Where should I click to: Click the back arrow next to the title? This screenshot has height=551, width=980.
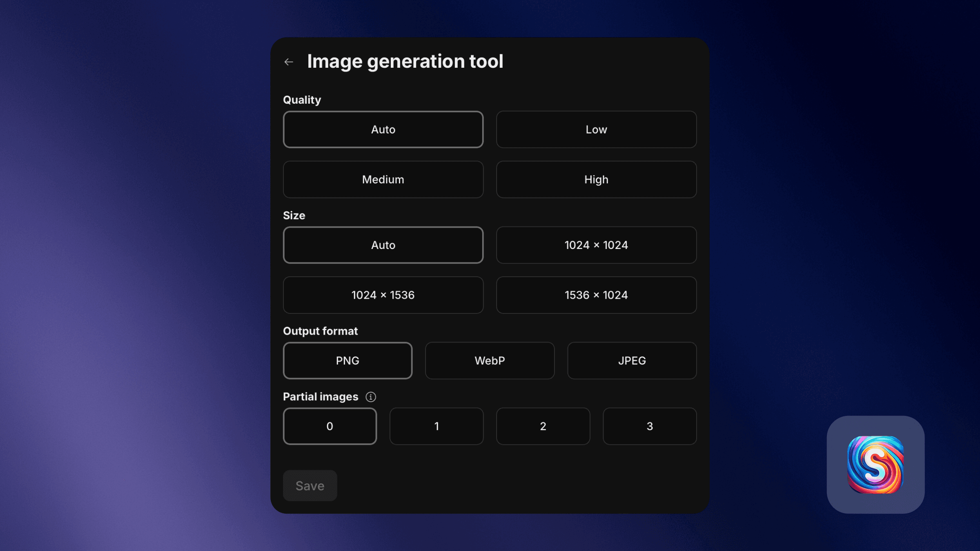click(x=289, y=61)
